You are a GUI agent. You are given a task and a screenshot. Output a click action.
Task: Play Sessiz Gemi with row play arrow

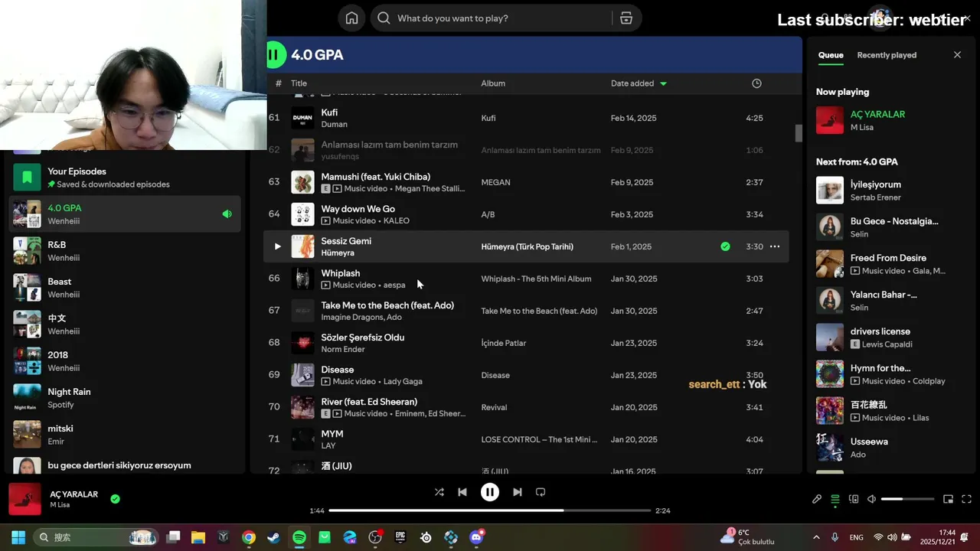point(277,246)
